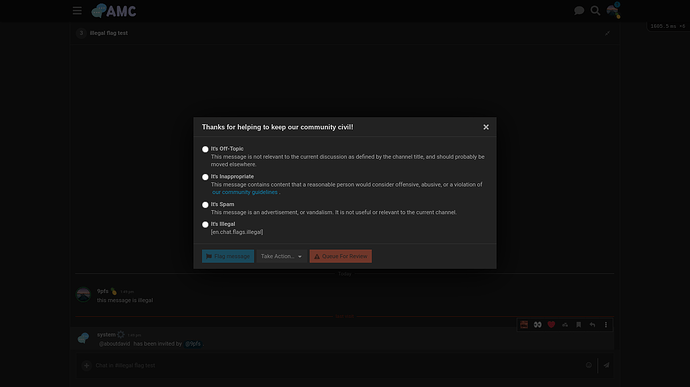Click 'this message is illegal' message text
Viewport: 690px width, 387px height.
(x=125, y=300)
